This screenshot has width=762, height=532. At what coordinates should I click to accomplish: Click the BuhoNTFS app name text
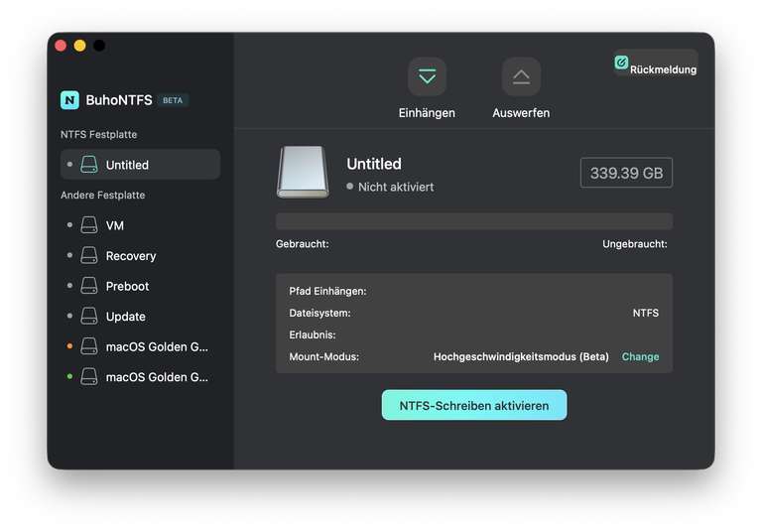(x=119, y=100)
